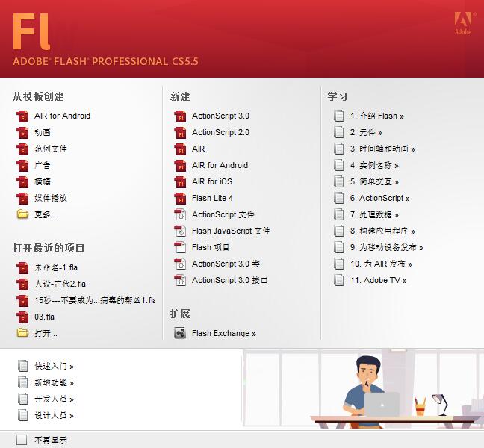The height and width of the screenshot is (448, 484).
Task: Browse more templates via 更多...
Action: pyautogui.click(x=46, y=214)
